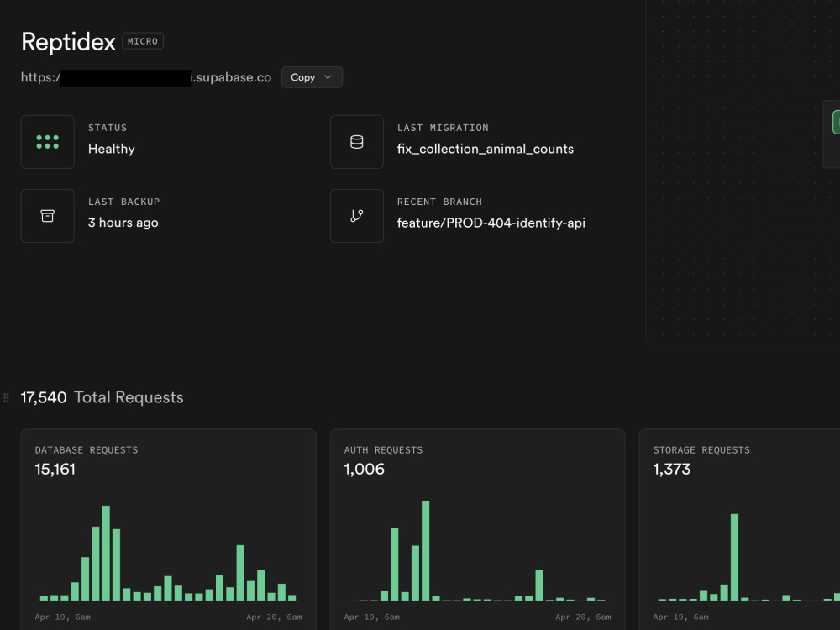Click the green status dots icon
840x630 pixels.
(x=47, y=142)
